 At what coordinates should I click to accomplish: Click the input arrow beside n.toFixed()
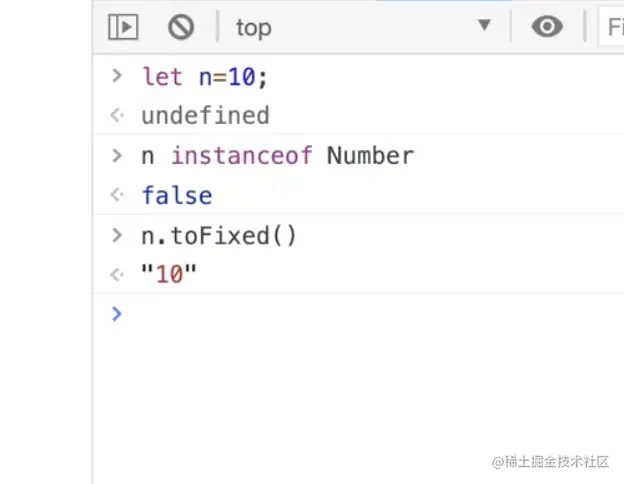(117, 236)
